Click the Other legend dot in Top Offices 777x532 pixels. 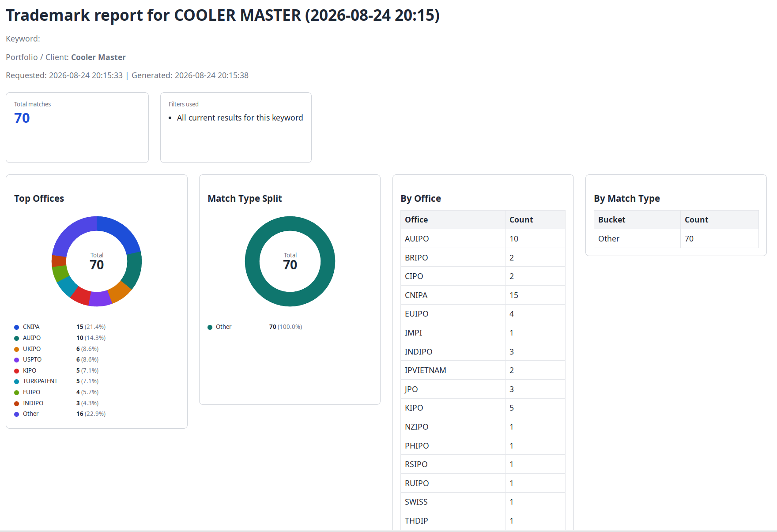[16, 414]
